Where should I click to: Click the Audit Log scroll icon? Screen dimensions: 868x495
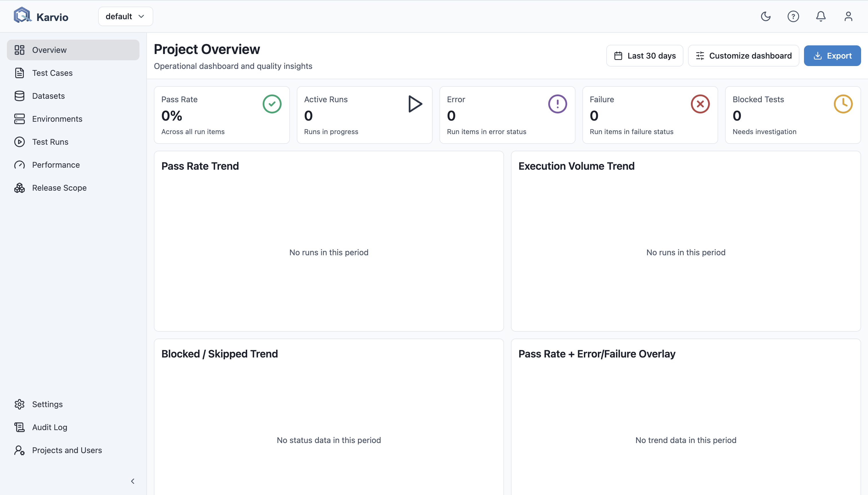coord(19,427)
